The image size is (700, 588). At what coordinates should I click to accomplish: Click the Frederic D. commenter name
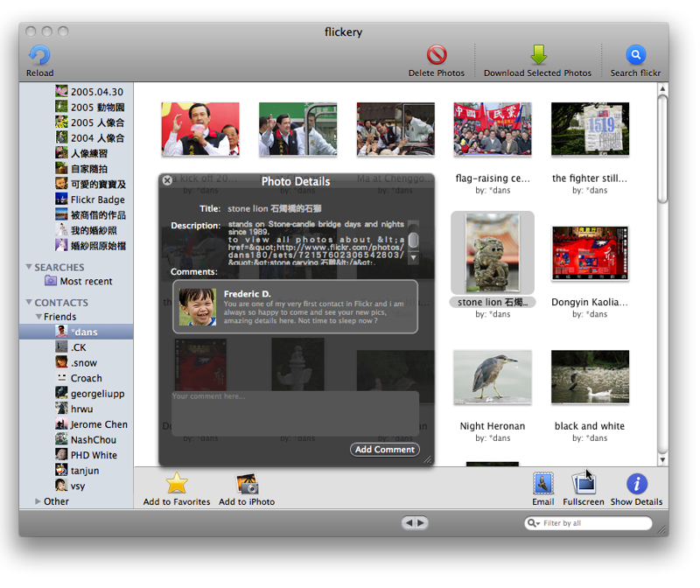(248, 294)
